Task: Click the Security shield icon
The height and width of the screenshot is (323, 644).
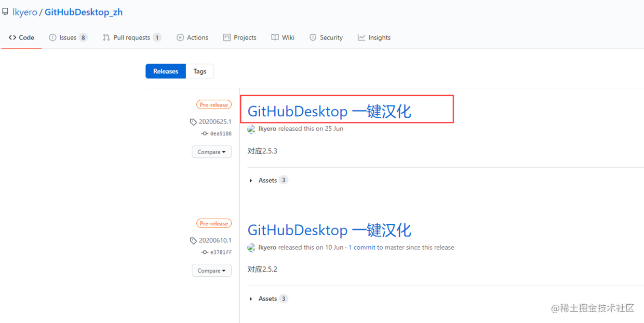Action: coord(313,37)
